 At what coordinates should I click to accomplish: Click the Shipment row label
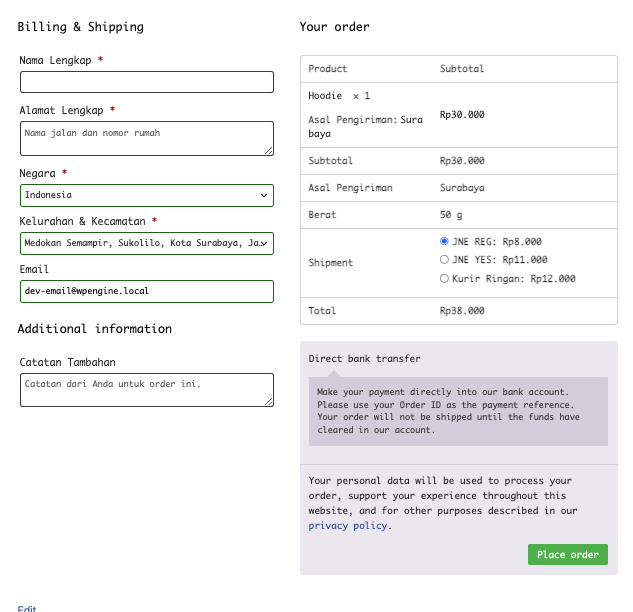(x=330, y=263)
